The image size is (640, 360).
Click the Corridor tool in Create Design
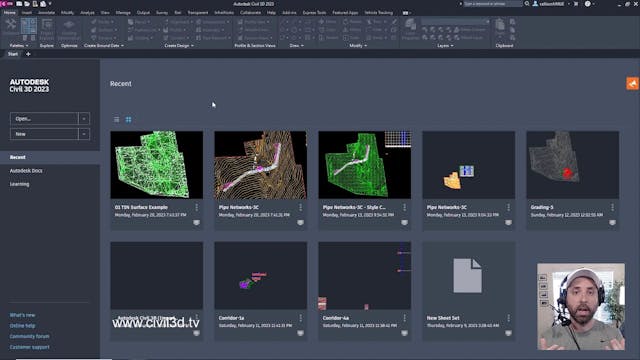(x=176, y=38)
